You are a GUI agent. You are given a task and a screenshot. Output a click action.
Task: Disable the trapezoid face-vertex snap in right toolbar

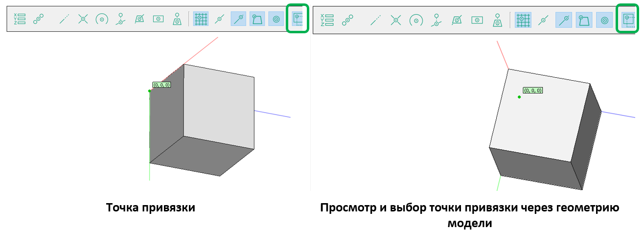585,20
